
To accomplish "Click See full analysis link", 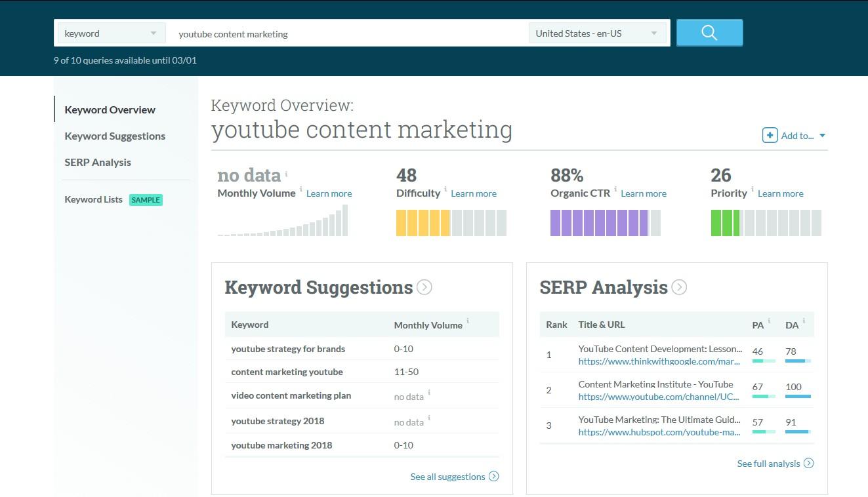I will point(768,464).
